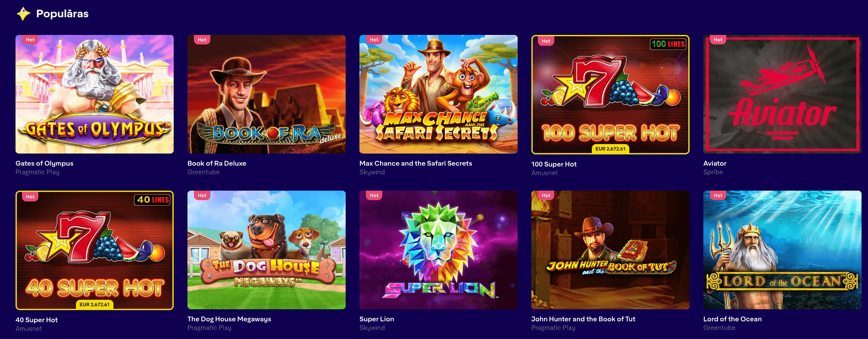Click The Dog House Megaways title text
This screenshot has width=868, height=339.
point(229,319)
